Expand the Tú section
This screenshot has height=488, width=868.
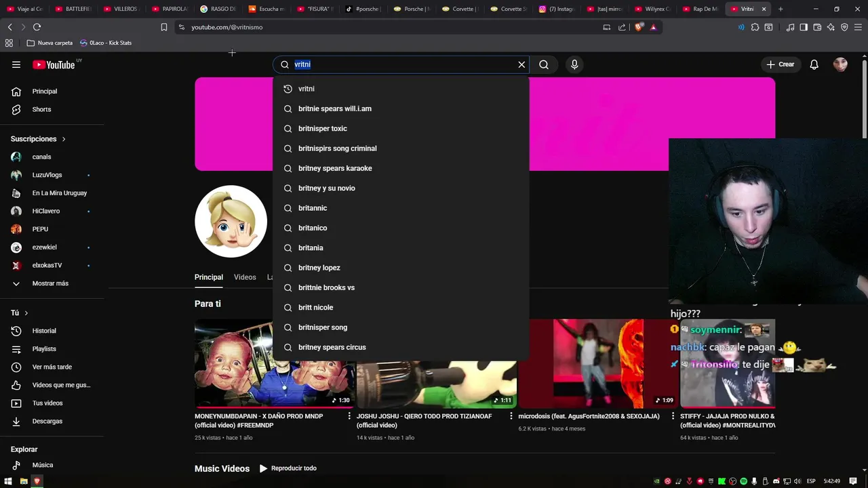pos(20,313)
